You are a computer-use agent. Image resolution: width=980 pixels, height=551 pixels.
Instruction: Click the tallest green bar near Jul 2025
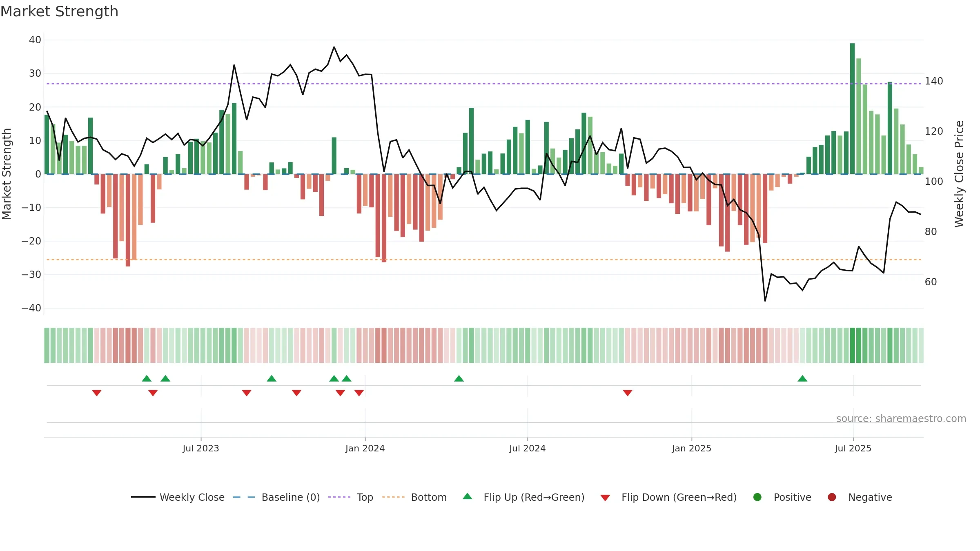tap(852, 109)
